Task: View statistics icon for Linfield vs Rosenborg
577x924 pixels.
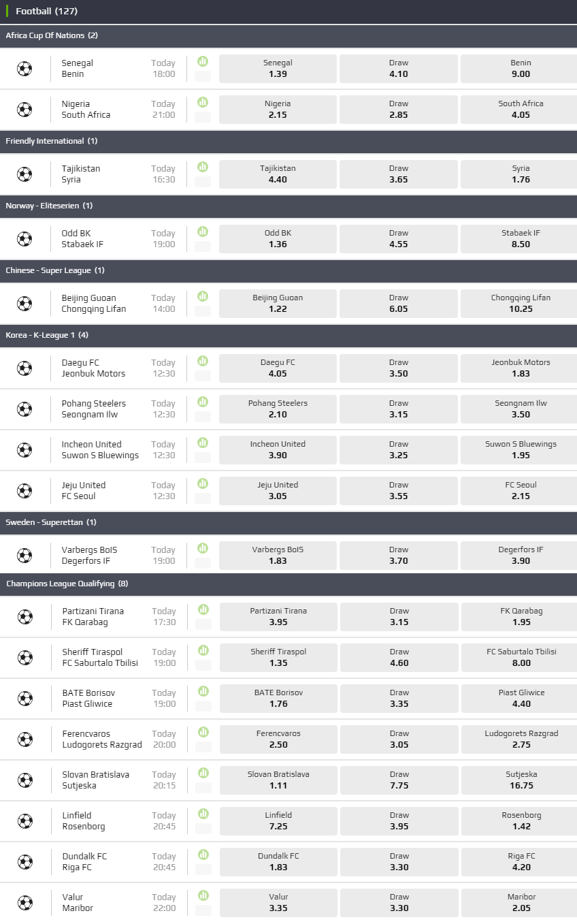Action: pyautogui.click(x=203, y=814)
